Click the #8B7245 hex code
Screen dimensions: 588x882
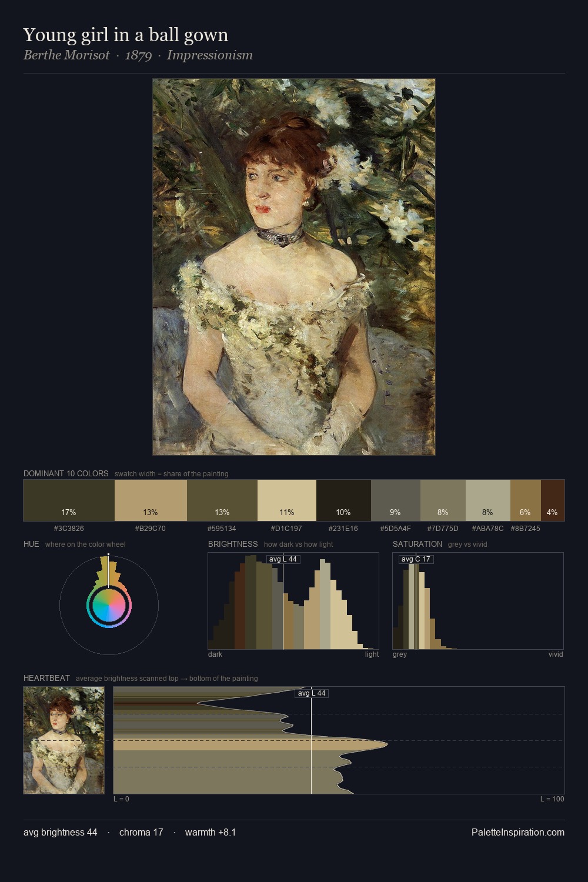tap(526, 529)
